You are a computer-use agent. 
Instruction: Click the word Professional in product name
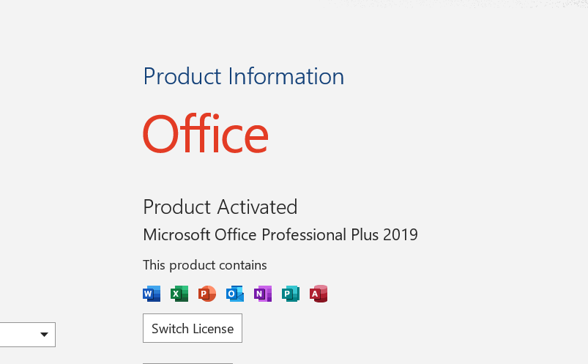click(304, 234)
